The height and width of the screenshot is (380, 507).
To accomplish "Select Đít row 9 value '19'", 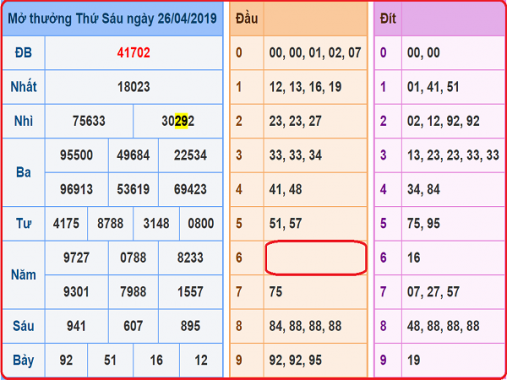I will tap(414, 360).
